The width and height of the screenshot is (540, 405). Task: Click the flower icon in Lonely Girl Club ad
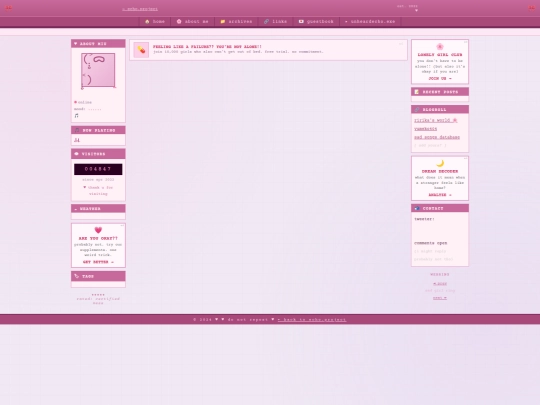(x=440, y=47)
